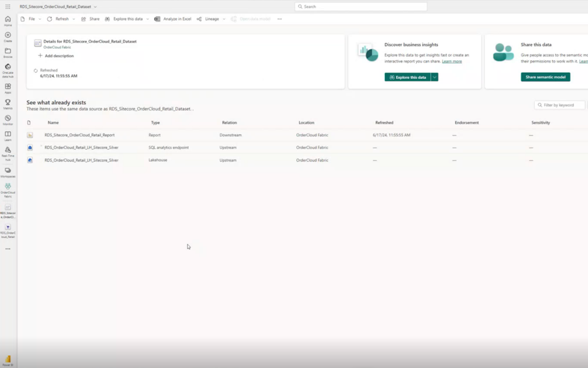Click Add description
Image resolution: width=588 pixels, height=368 pixels.
[56, 56]
